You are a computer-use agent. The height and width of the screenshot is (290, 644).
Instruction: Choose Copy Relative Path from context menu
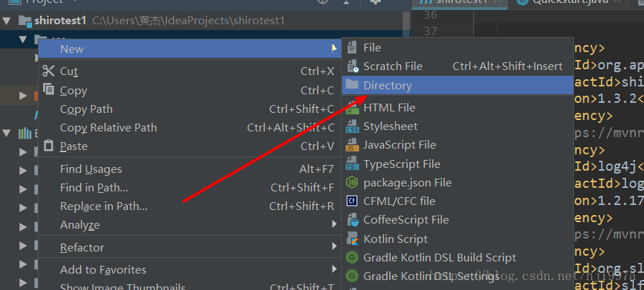pos(190,128)
